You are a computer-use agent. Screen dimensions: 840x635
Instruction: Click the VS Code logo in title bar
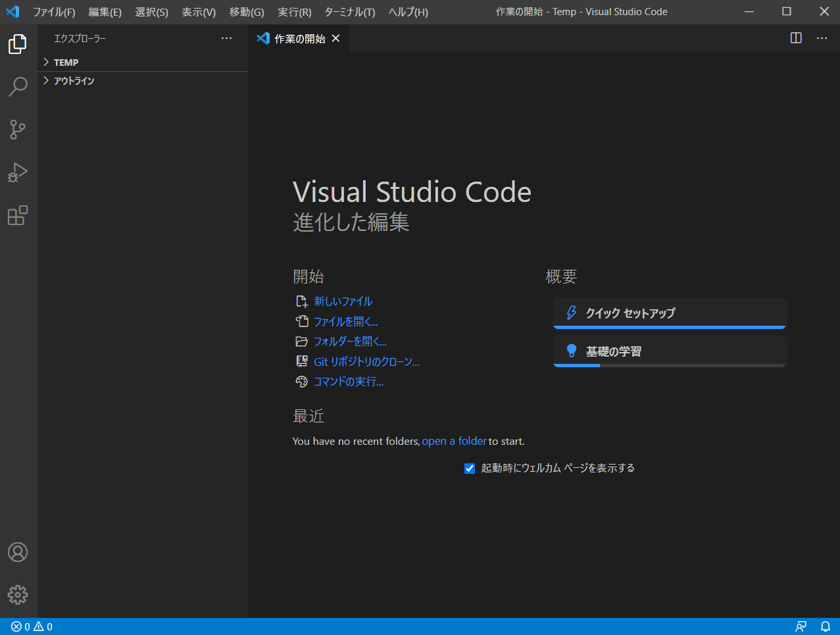coord(12,12)
